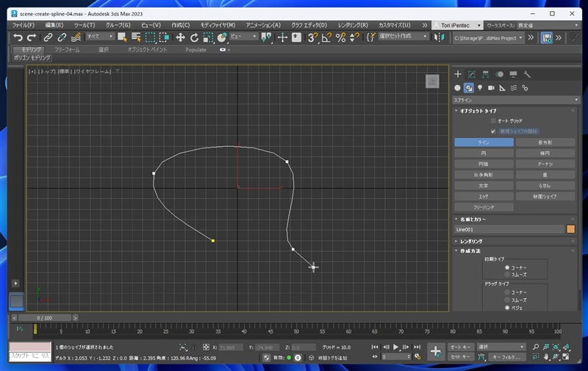Viewport: 588px width, 371px height.
Task: Activate the Select and Rotate tool
Action: pos(194,37)
